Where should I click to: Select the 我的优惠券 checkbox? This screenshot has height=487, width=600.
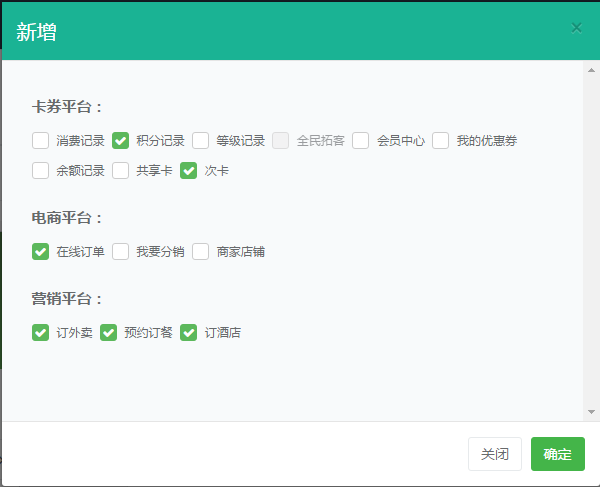tap(441, 141)
